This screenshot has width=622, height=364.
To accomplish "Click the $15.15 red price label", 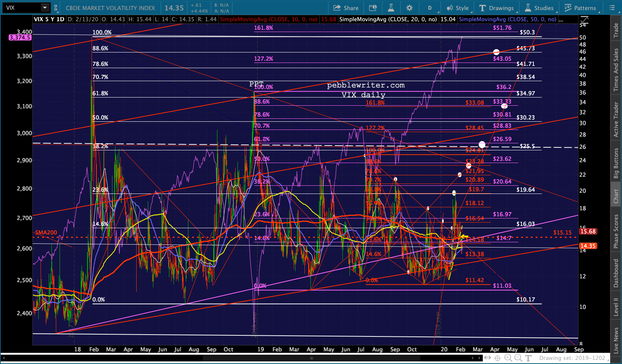I will (x=562, y=233).
